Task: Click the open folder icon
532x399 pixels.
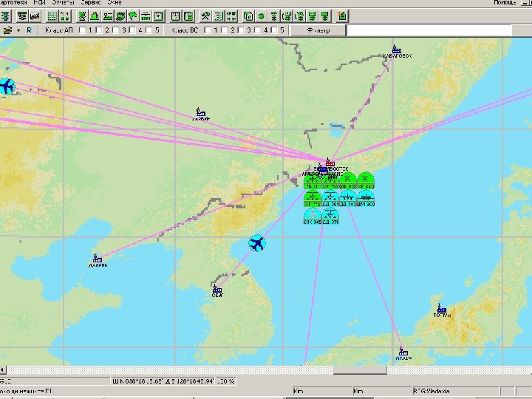Action: pos(7,30)
